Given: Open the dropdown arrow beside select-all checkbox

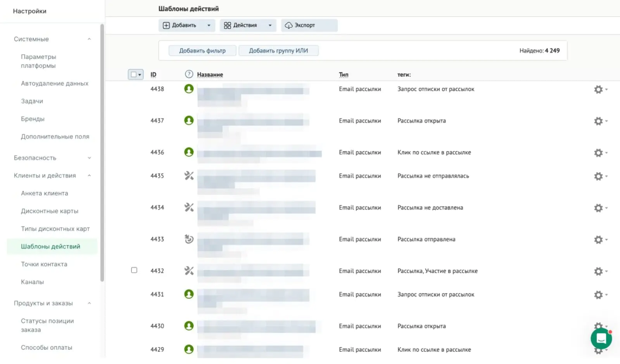Looking at the screenshot, I should 140,74.
